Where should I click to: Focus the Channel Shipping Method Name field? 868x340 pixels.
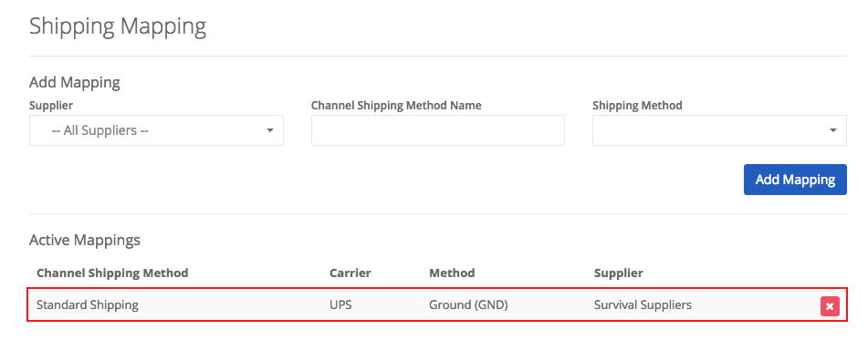pyautogui.click(x=438, y=130)
